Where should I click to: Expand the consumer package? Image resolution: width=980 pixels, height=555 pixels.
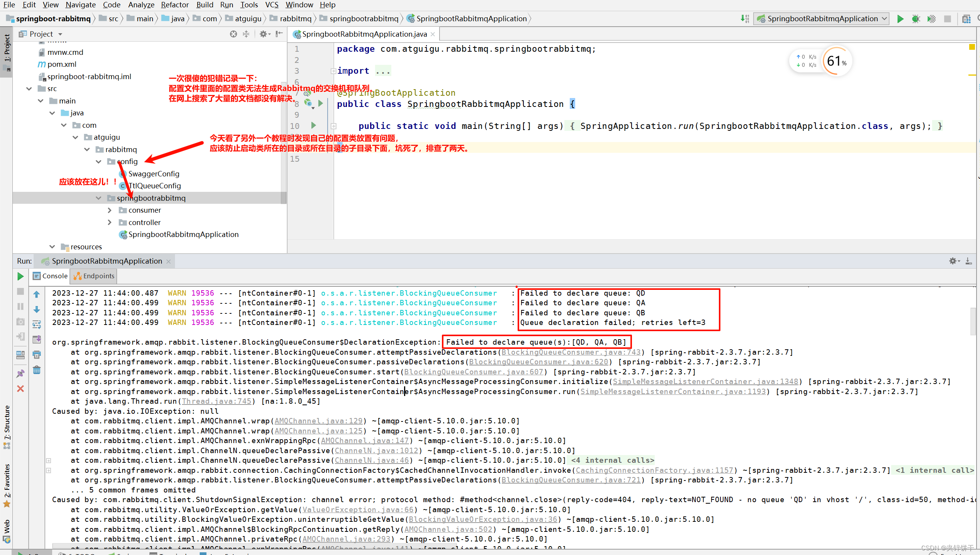[x=110, y=210]
